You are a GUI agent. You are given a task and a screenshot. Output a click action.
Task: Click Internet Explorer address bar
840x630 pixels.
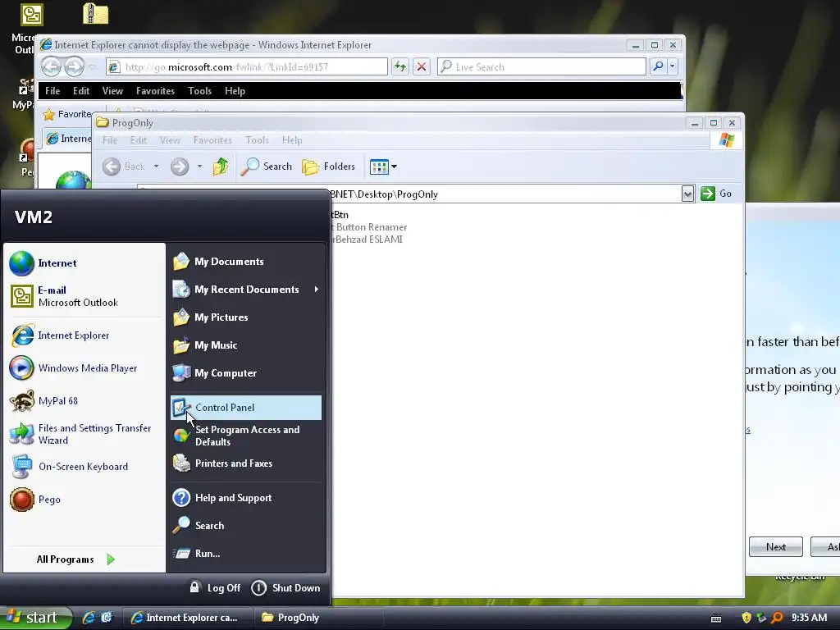point(247,67)
